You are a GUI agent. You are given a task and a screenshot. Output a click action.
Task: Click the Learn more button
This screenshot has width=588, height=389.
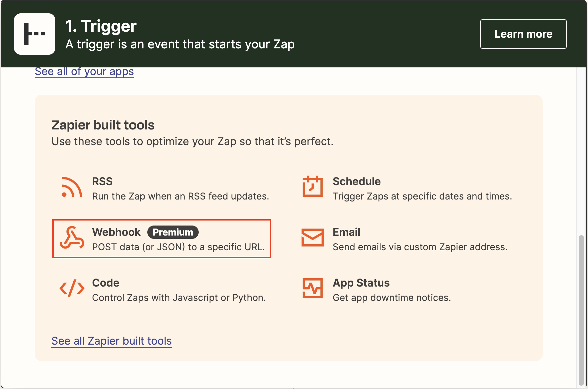pyautogui.click(x=523, y=34)
